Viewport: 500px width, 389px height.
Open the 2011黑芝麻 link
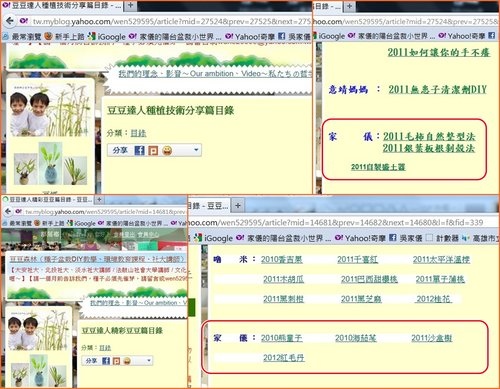(x=361, y=299)
